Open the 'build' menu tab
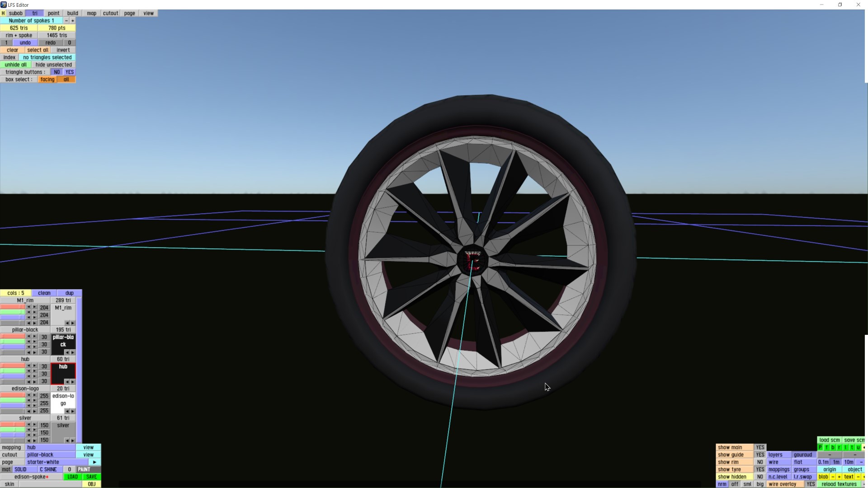Viewport: 868px width, 488px height. click(x=72, y=14)
